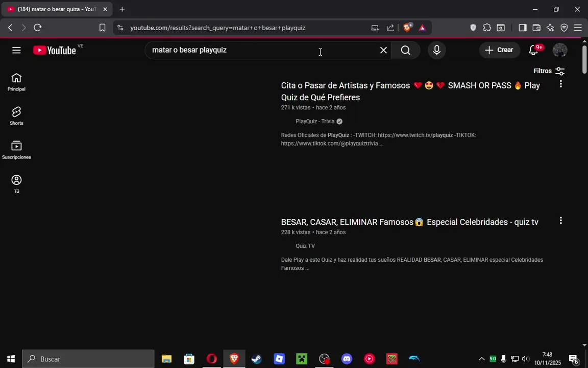
Task: Close the YouTube browser tab
Action: [x=105, y=9]
